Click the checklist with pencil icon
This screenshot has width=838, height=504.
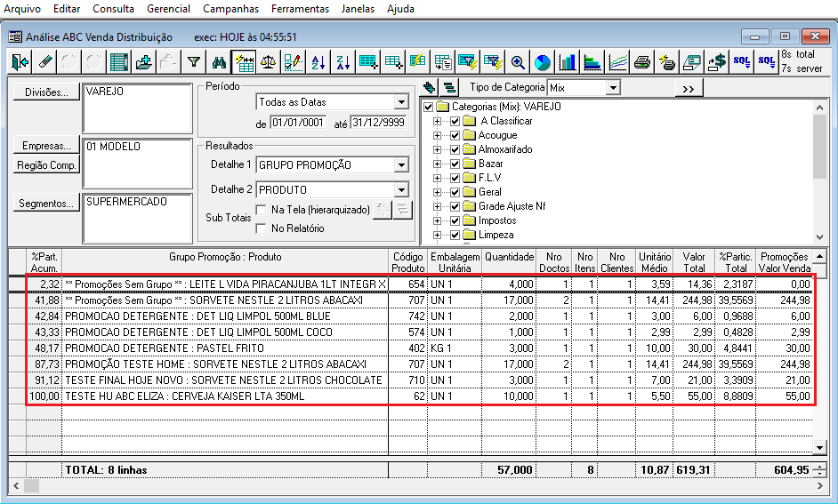coord(293,62)
